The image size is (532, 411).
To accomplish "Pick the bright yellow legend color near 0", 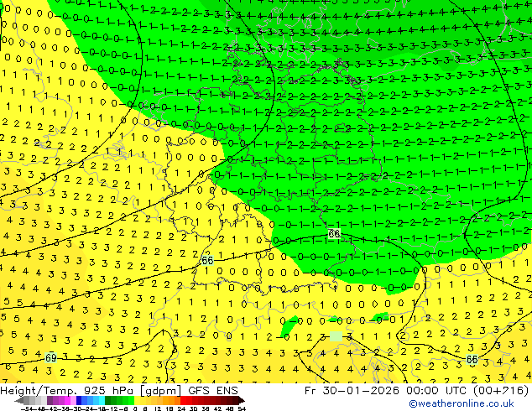I will click(x=137, y=401).
